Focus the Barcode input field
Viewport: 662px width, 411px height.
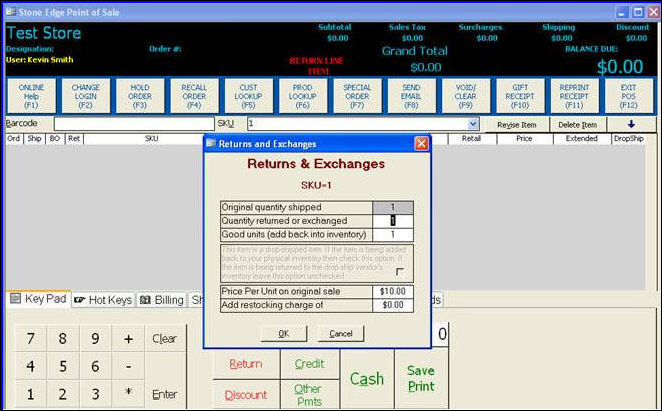tap(134, 124)
